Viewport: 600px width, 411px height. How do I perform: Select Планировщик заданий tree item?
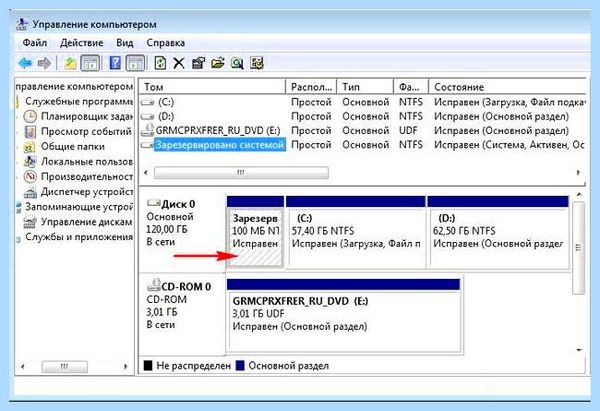coord(86,116)
